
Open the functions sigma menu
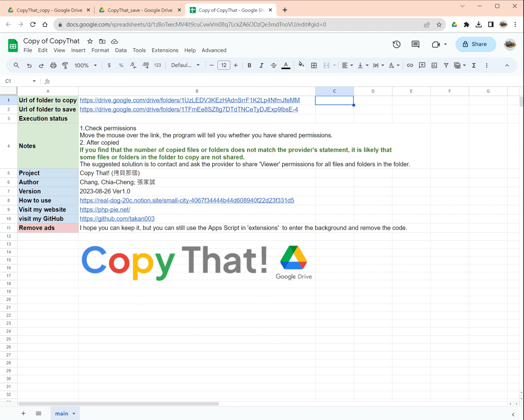474,65
